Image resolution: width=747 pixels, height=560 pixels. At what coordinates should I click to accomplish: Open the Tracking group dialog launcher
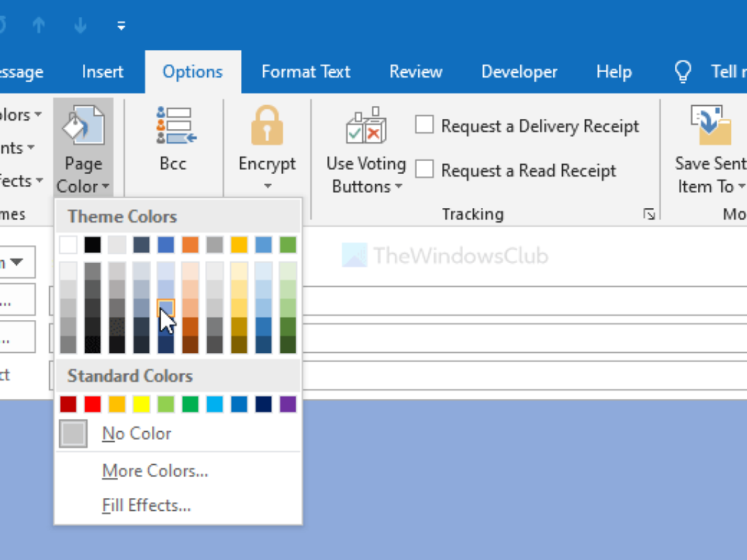(x=649, y=215)
